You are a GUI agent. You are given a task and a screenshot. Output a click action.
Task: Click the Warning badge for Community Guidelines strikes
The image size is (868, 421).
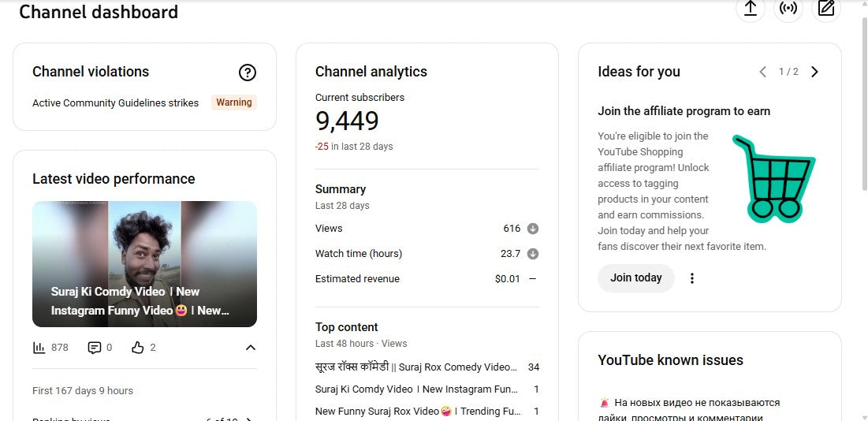pos(234,102)
